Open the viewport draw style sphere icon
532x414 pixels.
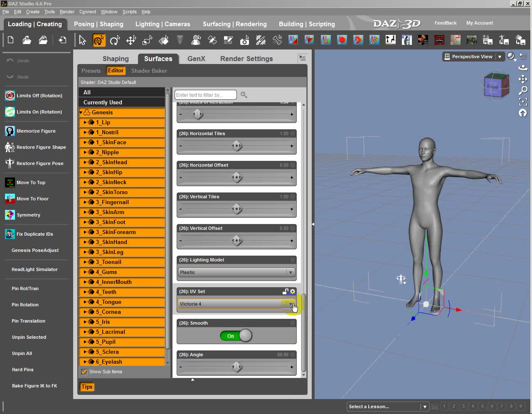click(511, 56)
